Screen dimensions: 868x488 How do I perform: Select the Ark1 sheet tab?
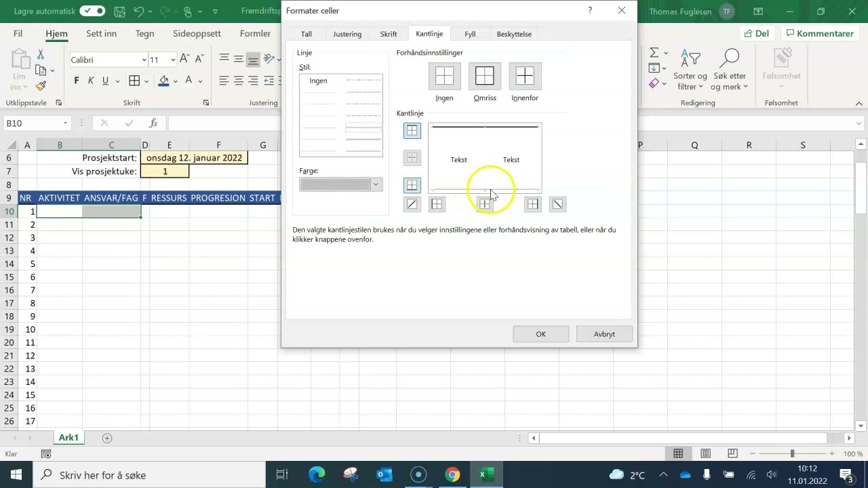pyautogui.click(x=68, y=438)
